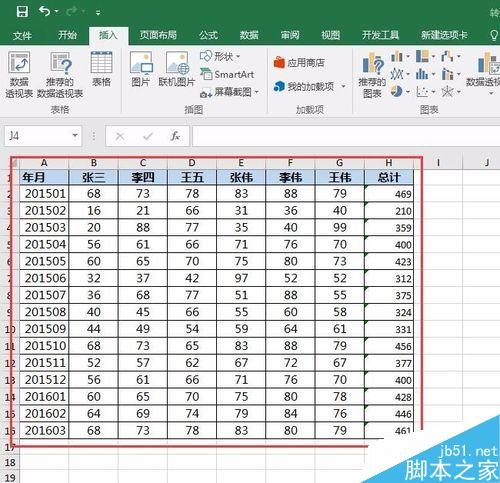Screen dimensions: 500x483
Task: Insert a 表格 (Table)
Action: (101, 68)
